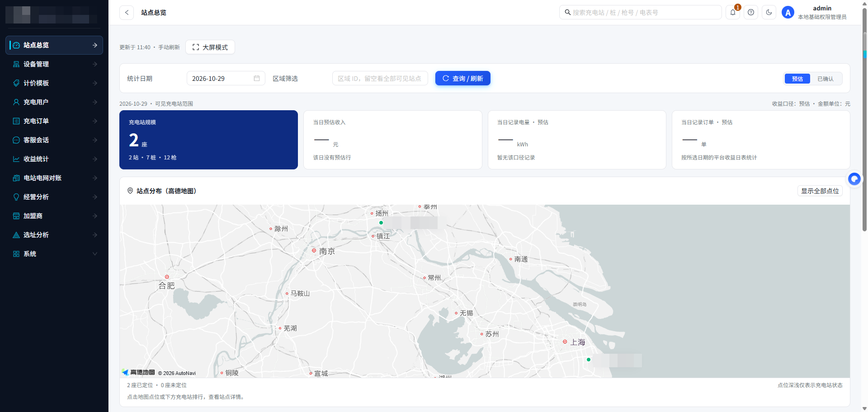Open 电站电网对账 menu item
The image size is (868, 412).
pyautogui.click(x=54, y=178)
